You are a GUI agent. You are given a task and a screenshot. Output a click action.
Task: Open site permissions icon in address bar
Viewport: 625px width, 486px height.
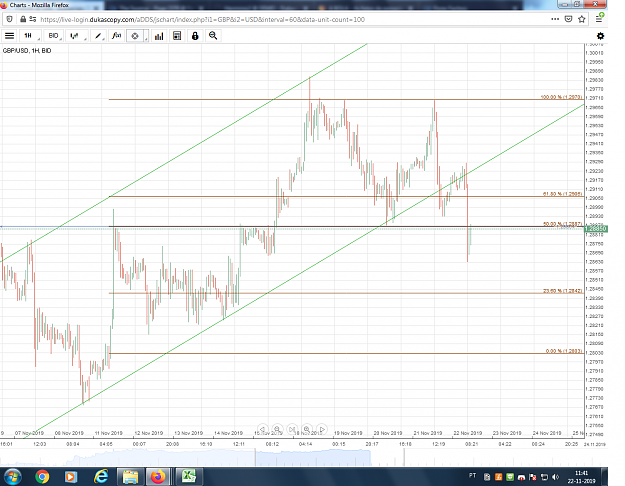[32, 19]
